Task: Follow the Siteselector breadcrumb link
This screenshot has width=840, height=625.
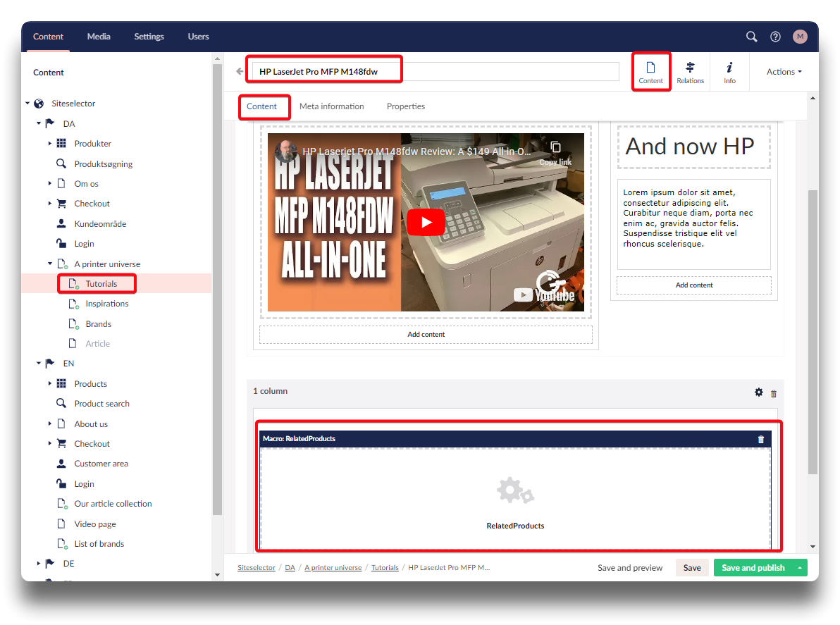Action: [256, 568]
